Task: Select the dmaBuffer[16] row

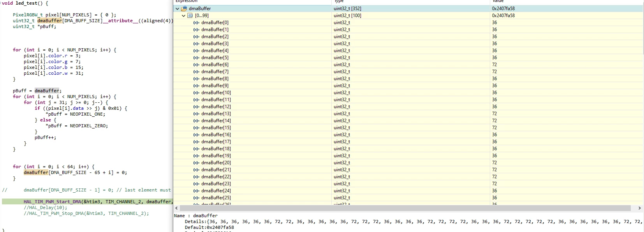Action: (408, 135)
